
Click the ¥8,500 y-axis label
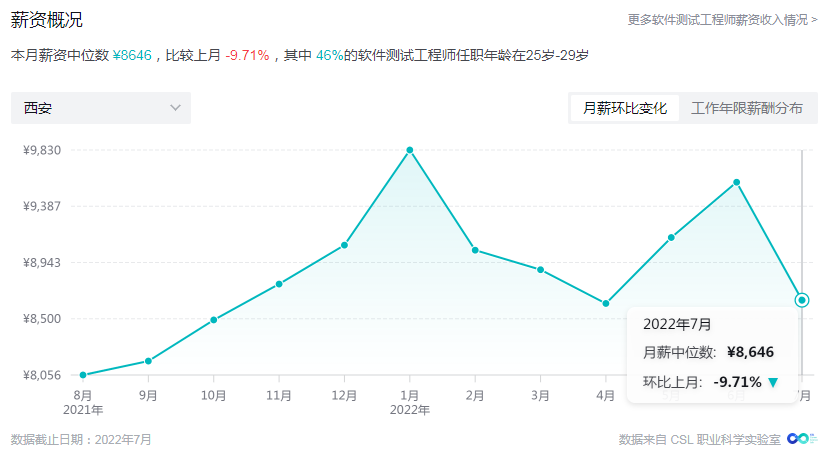pyautogui.click(x=42, y=319)
